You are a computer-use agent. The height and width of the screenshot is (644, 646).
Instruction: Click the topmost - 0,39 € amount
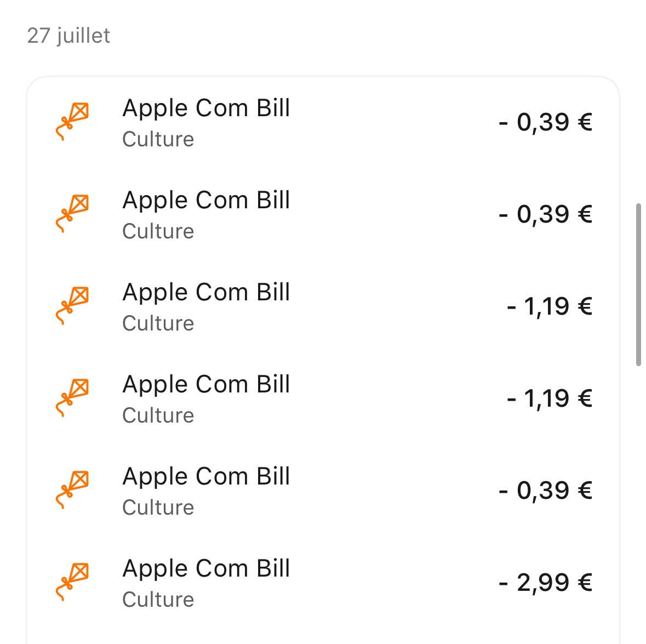[545, 122]
